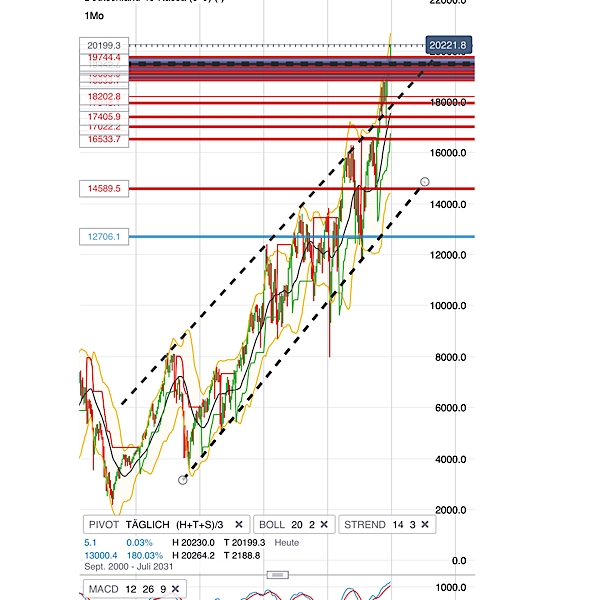
Task: Click the 10000.0 axis label
Action: [448, 306]
